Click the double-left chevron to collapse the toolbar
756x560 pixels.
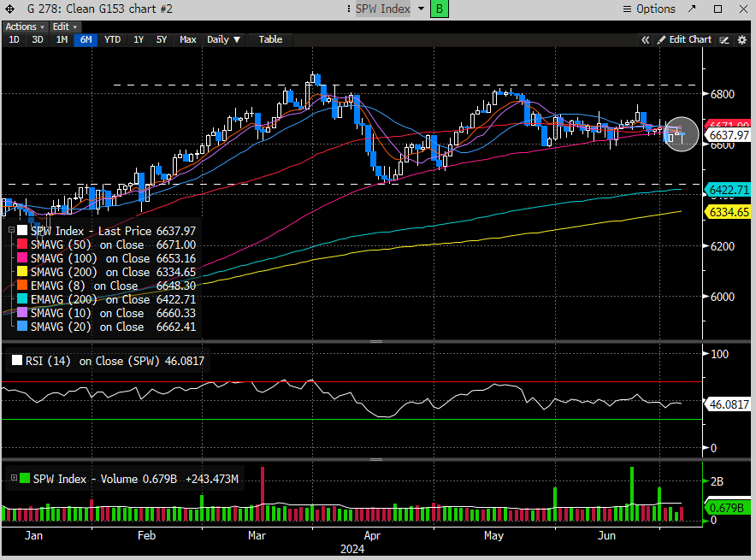(x=645, y=40)
